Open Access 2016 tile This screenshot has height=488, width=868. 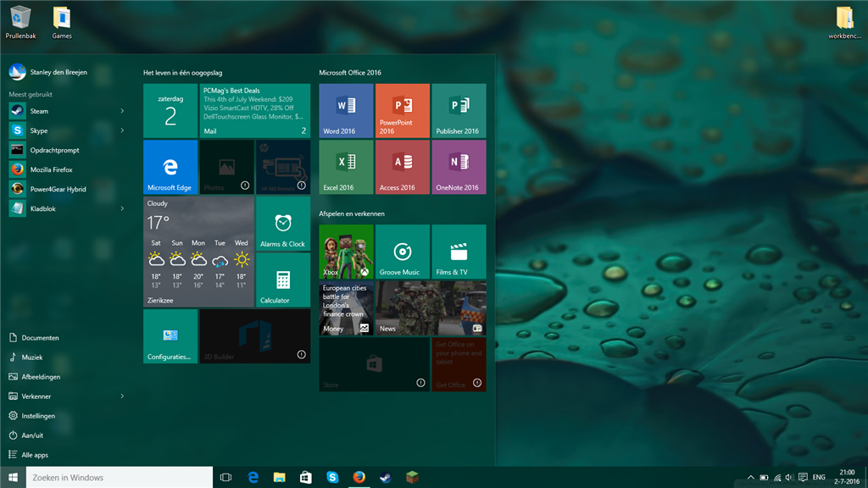pos(403,167)
